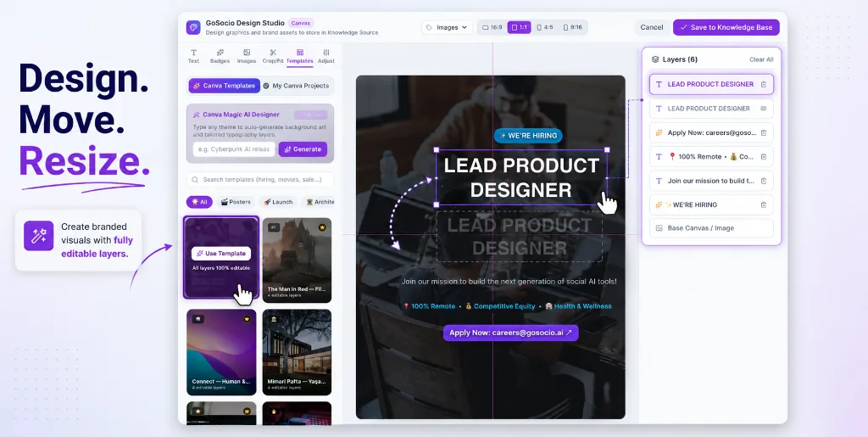Open the Adjust tool tab
The height and width of the screenshot is (437, 868).
326,56
